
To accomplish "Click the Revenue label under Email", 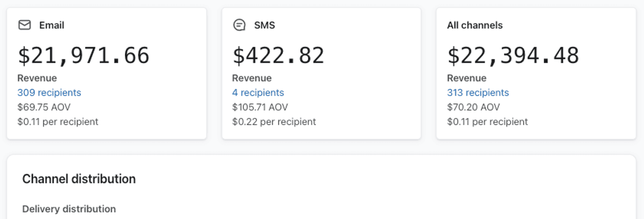I will (x=37, y=78).
